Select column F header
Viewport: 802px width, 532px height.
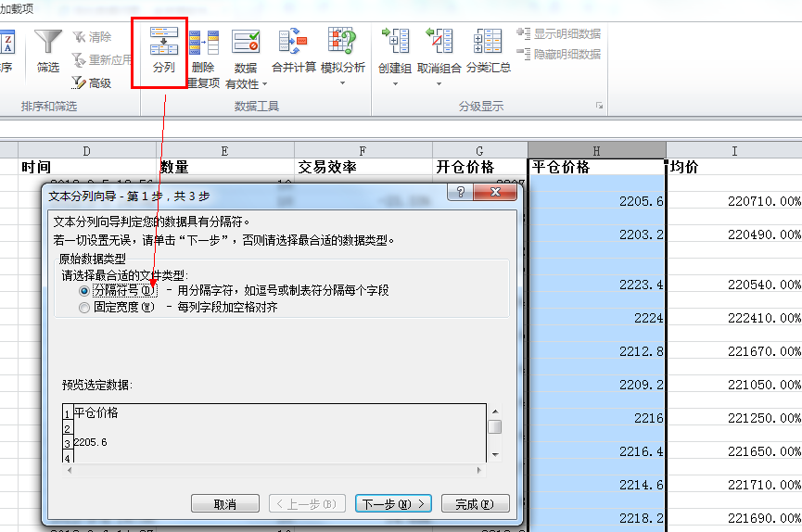click(363, 150)
